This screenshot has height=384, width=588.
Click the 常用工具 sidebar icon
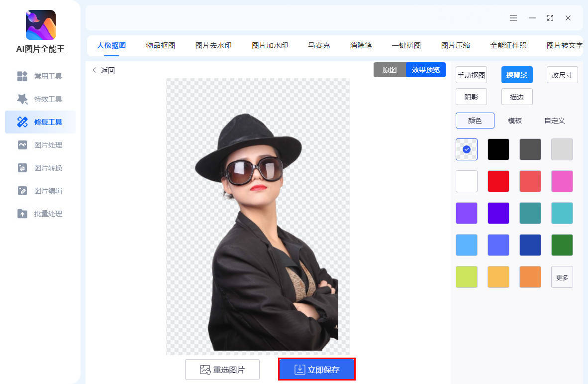[x=22, y=76]
